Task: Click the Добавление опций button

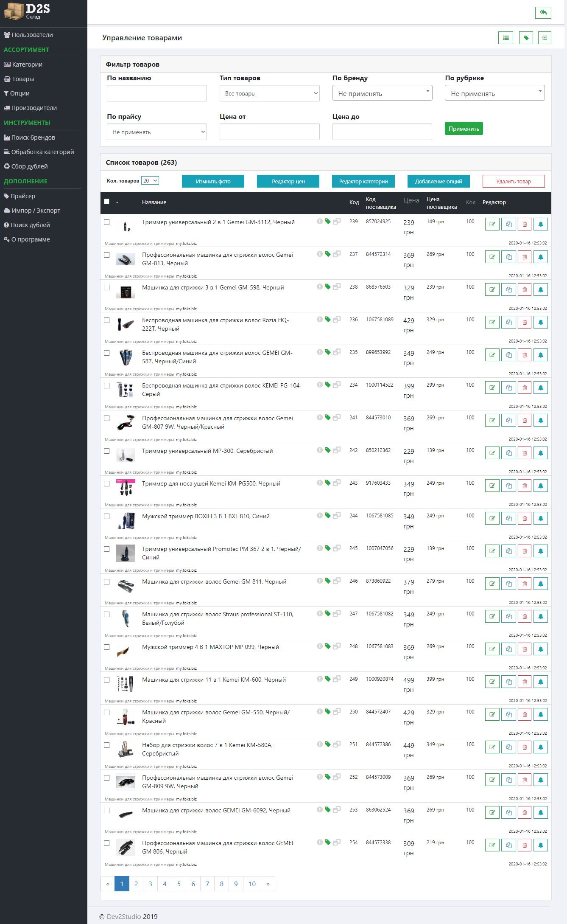Action: (x=439, y=181)
